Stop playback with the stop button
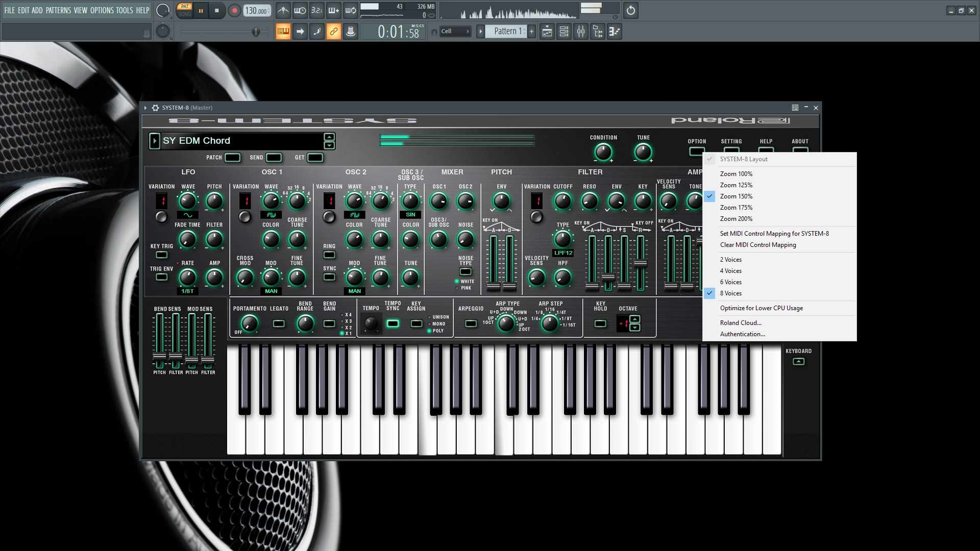 click(217, 10)
